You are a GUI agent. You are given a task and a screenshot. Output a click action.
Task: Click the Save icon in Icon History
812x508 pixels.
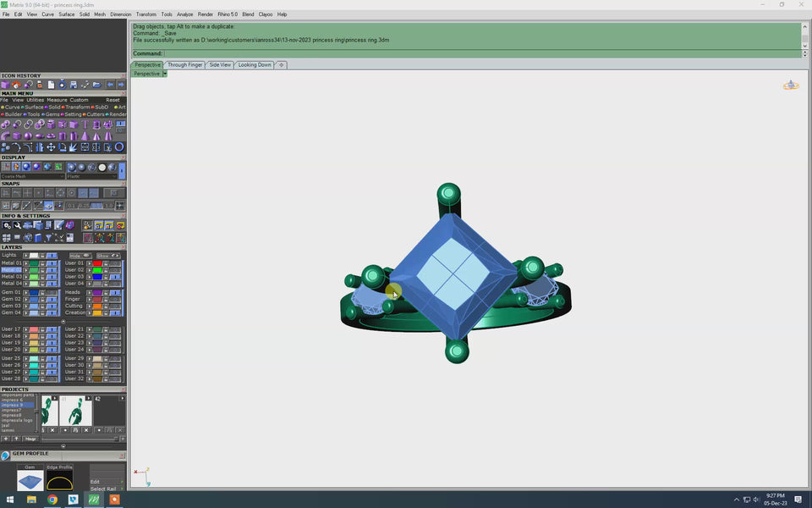(x=74, y=85)
